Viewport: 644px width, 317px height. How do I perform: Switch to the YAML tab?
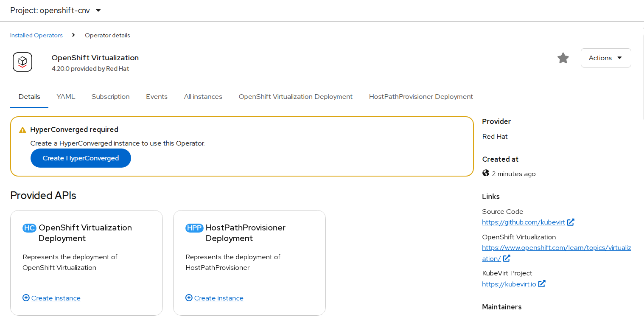66,97
